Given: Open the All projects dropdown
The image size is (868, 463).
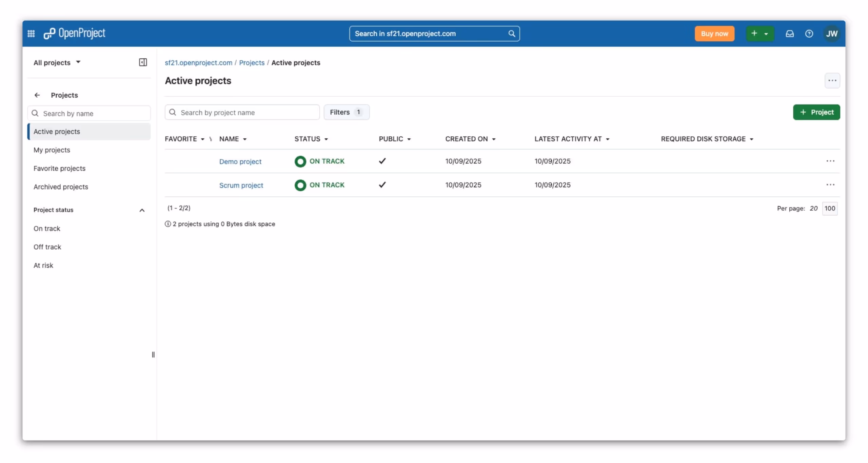Looking at the screenshot, I should pos(57,62).
